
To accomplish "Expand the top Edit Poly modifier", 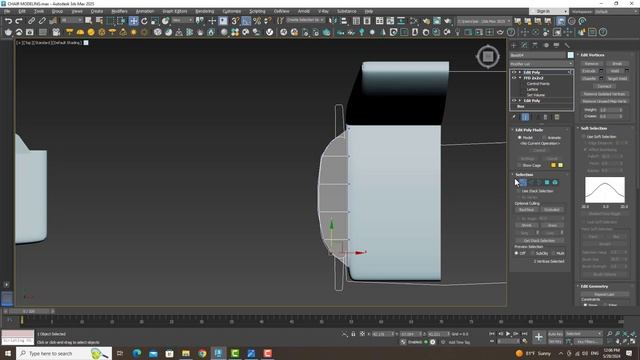I will tap(520, 72).
